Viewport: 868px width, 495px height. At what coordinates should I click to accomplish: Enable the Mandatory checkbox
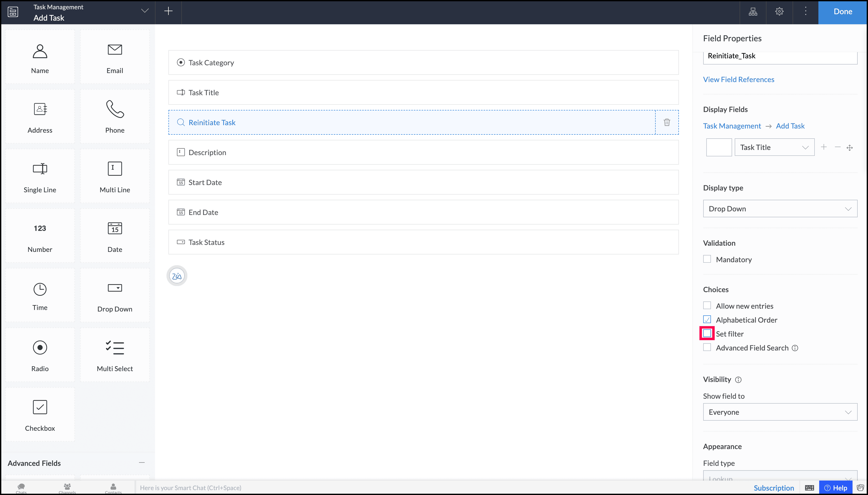pos(707,259)
